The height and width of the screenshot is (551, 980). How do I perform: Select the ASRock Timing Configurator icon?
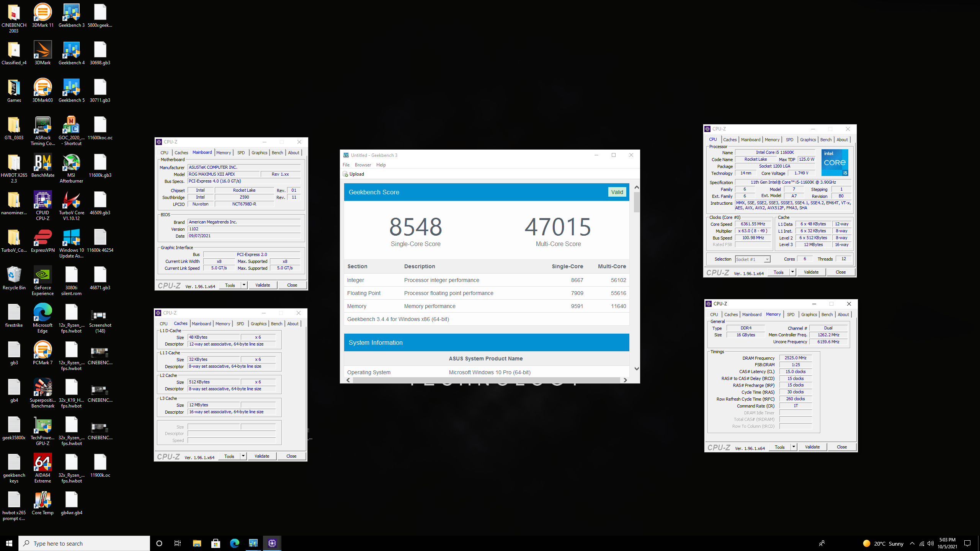tap(42, 131)
